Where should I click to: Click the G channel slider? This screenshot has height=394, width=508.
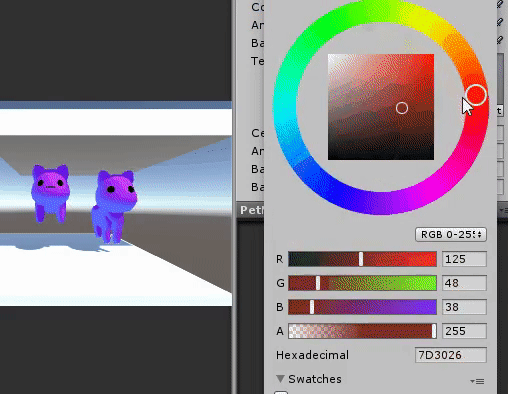(x=362, y=283)
